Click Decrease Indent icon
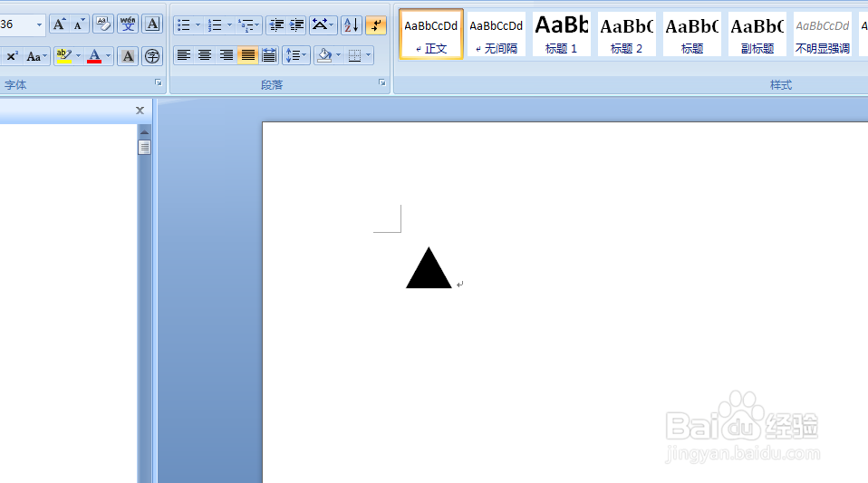Viewport: 868px width, 483px height. pos(276,25)
